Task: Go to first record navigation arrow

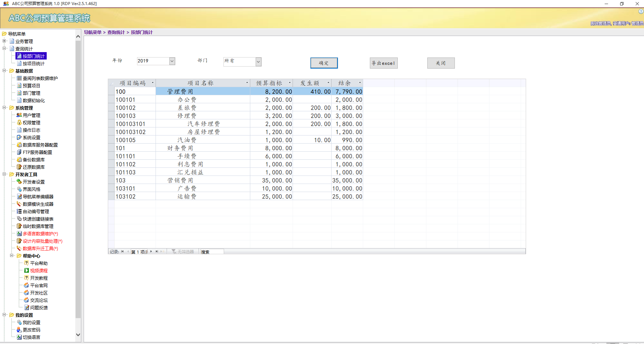Action: [122, 252]
